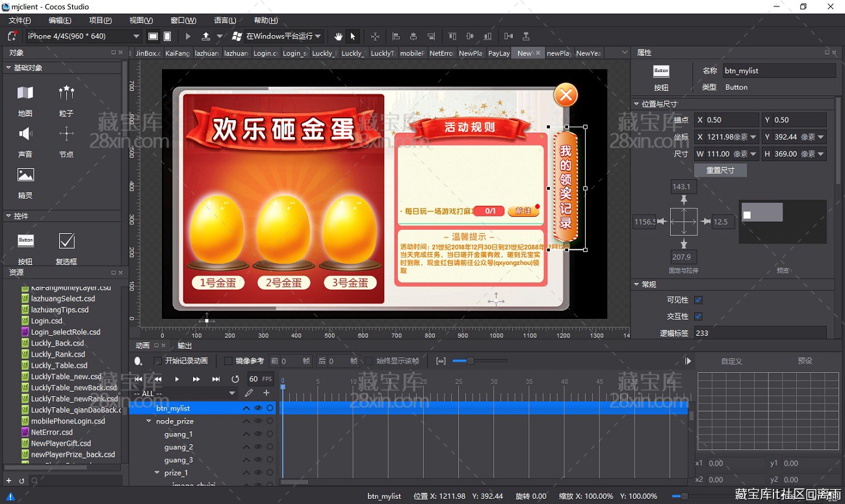Click the 重置尺寸 button
This screenshot has width=845, height=504.
[720, 170]
